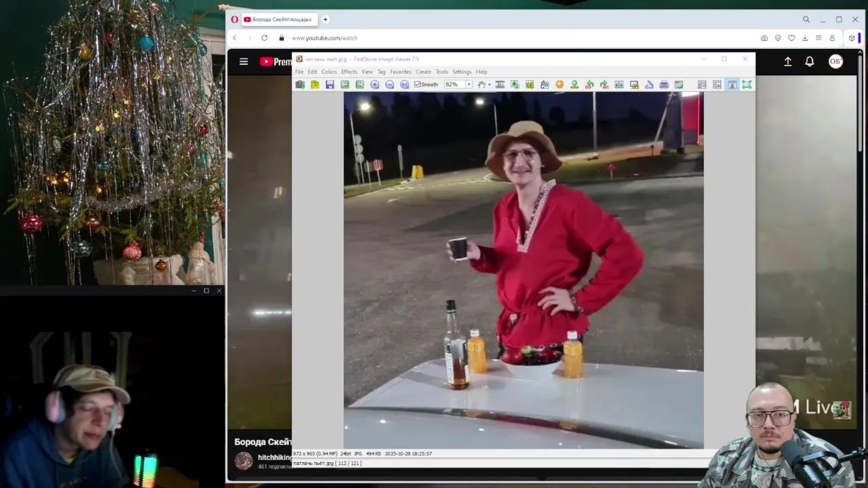Open the Settings menu
868x488 pixels.
pos(461,72)
